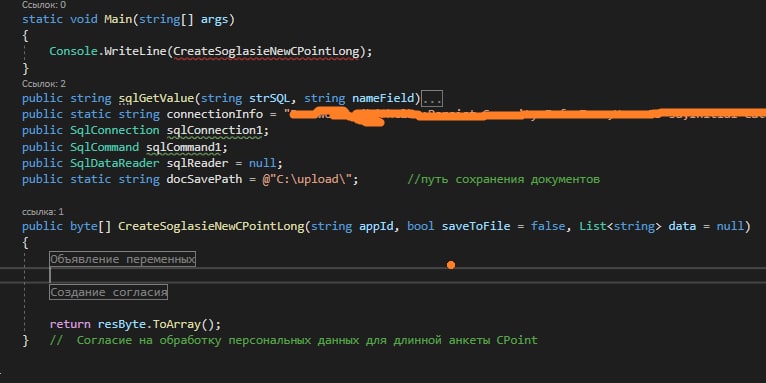
Task: Click the appId parameter
Action: (376, 227)
